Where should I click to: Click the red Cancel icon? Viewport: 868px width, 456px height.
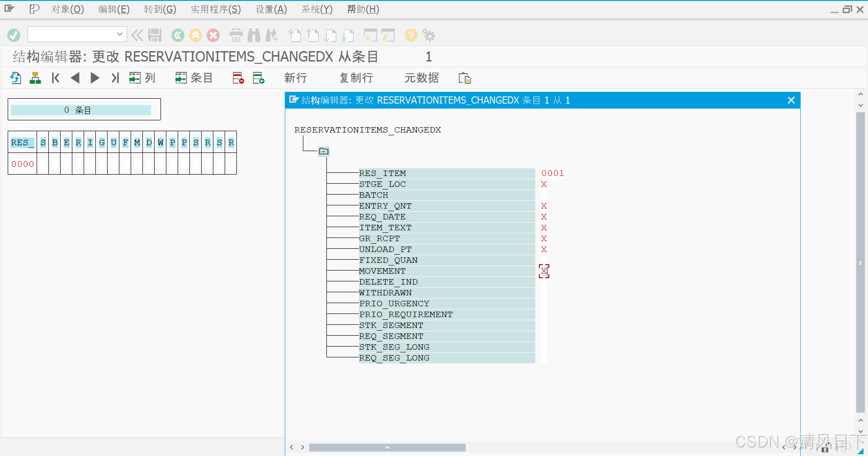[213, 35]
